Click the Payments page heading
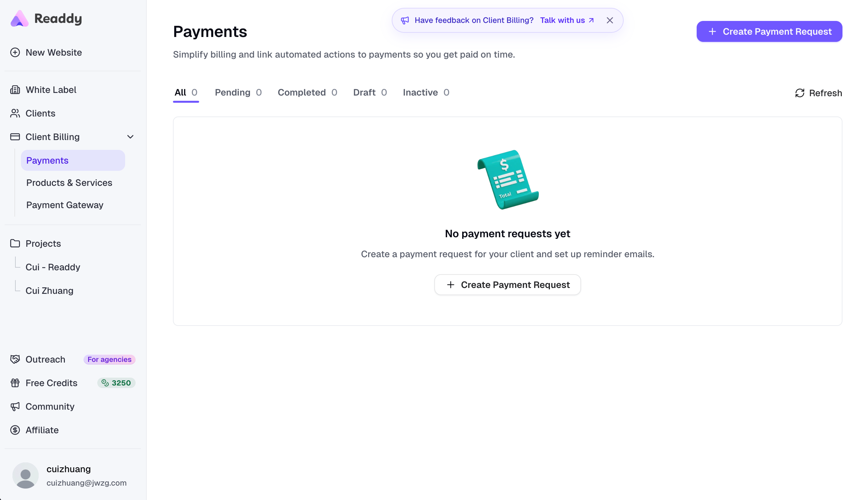 click(x=210, y=32)
